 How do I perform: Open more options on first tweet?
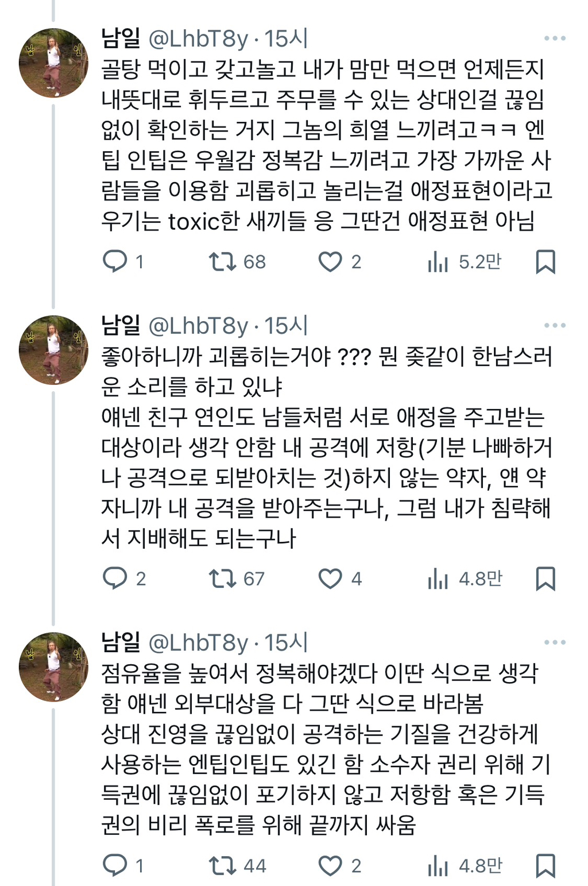click(555, 38)
